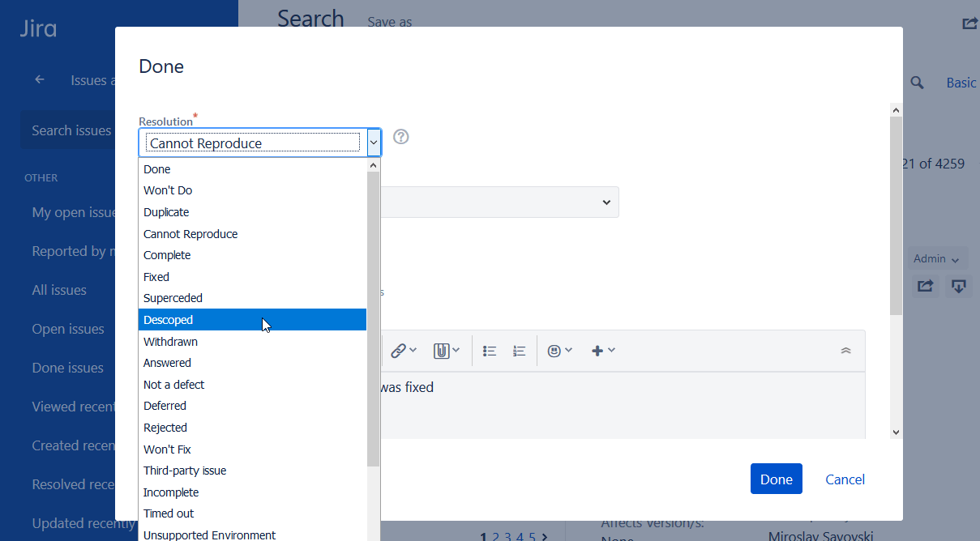
Task: Switch to Basic search mode
Action: coord(961,82)
